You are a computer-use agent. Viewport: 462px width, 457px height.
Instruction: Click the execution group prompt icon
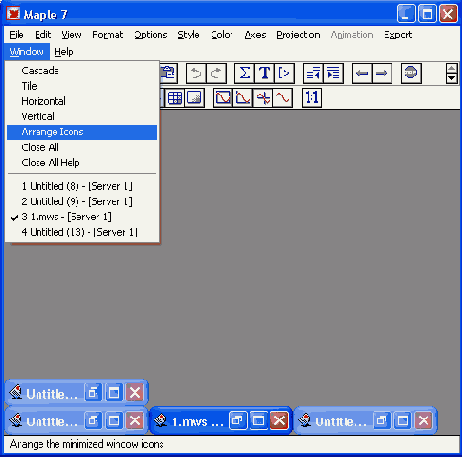[284, 73]
